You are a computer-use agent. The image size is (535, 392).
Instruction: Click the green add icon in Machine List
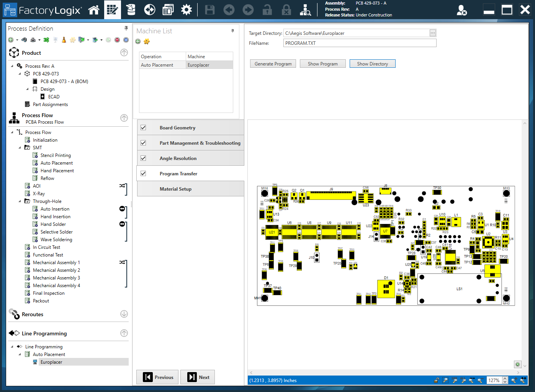coord(138,41)
